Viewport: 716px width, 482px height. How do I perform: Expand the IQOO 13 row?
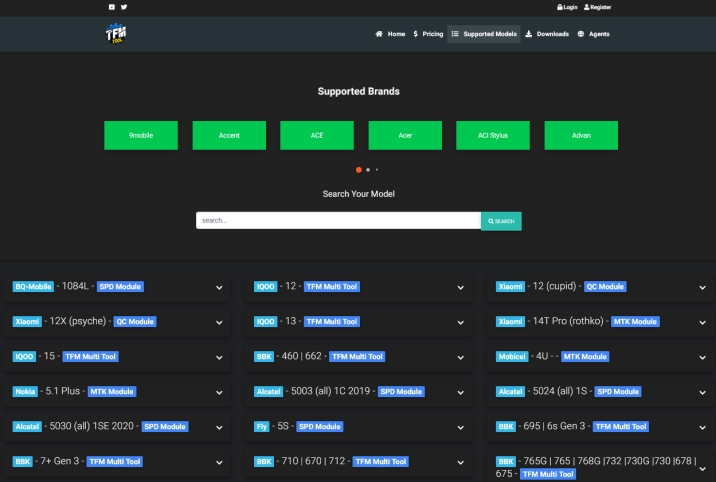point(359,322)
